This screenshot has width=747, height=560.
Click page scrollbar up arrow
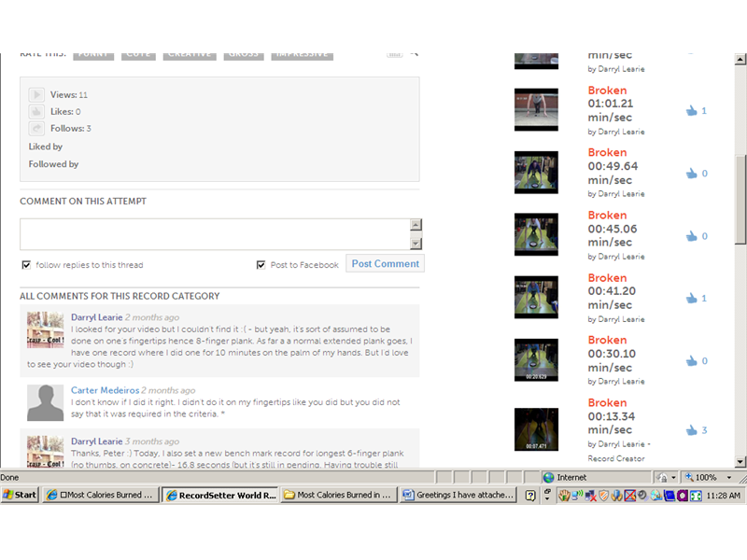[x=740, y=59]
